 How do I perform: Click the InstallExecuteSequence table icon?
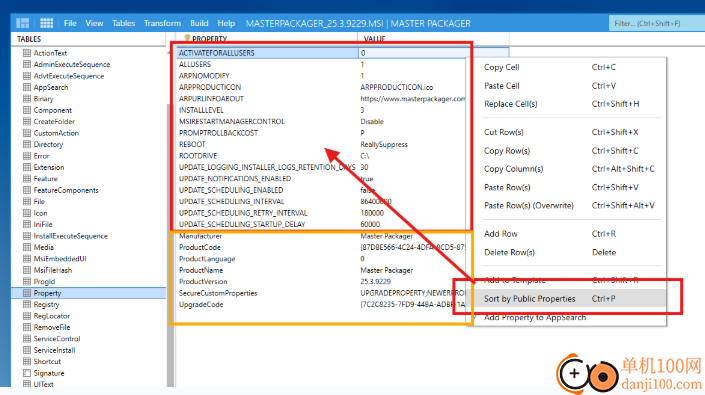(27, 236)
